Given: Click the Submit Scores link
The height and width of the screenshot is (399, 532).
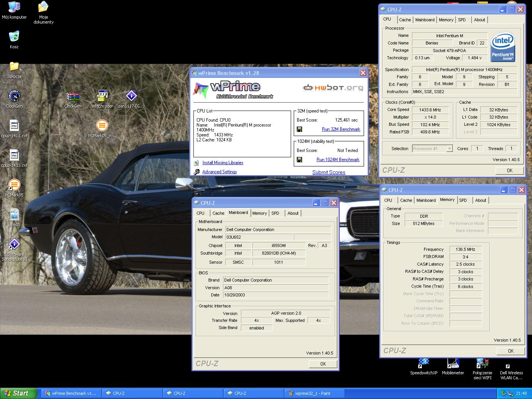Looking at the screenshot, I should point(329,172).
